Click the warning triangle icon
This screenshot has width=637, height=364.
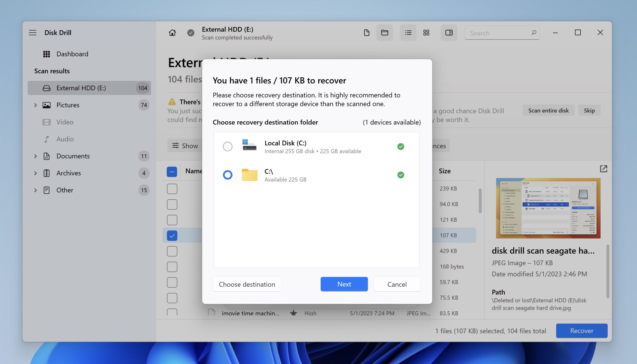(172, 102)
